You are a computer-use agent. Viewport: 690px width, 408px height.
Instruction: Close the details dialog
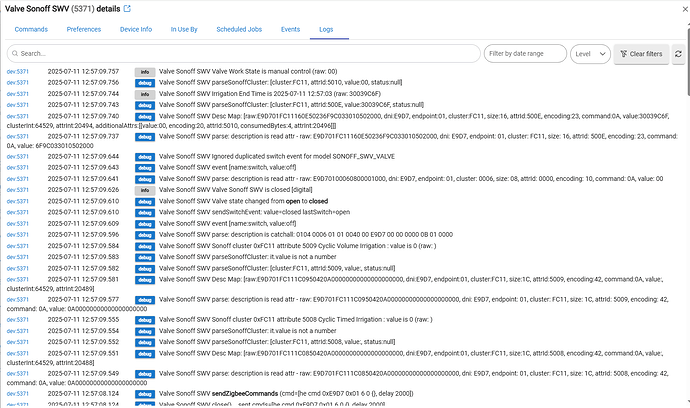coord(685,9)
